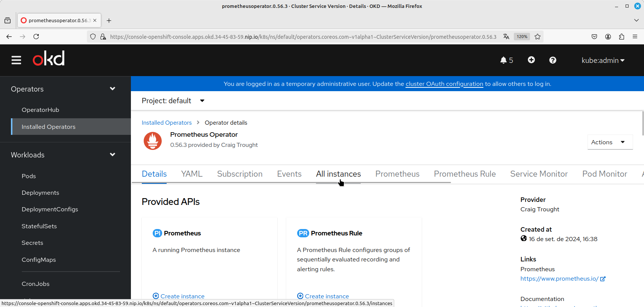Open a new browser tab
Image resolution: width=644 pixels, height=307 pixels.
click(x=109, y=20)
